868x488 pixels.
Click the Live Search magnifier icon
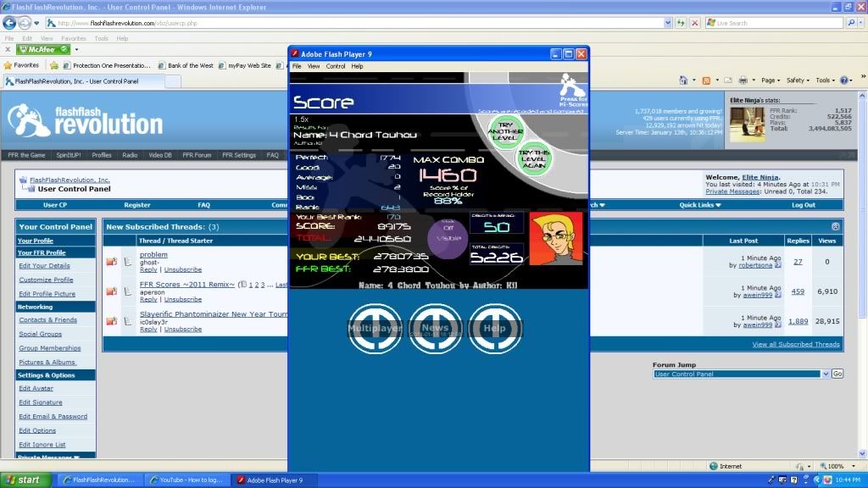[x=850, y=23]
